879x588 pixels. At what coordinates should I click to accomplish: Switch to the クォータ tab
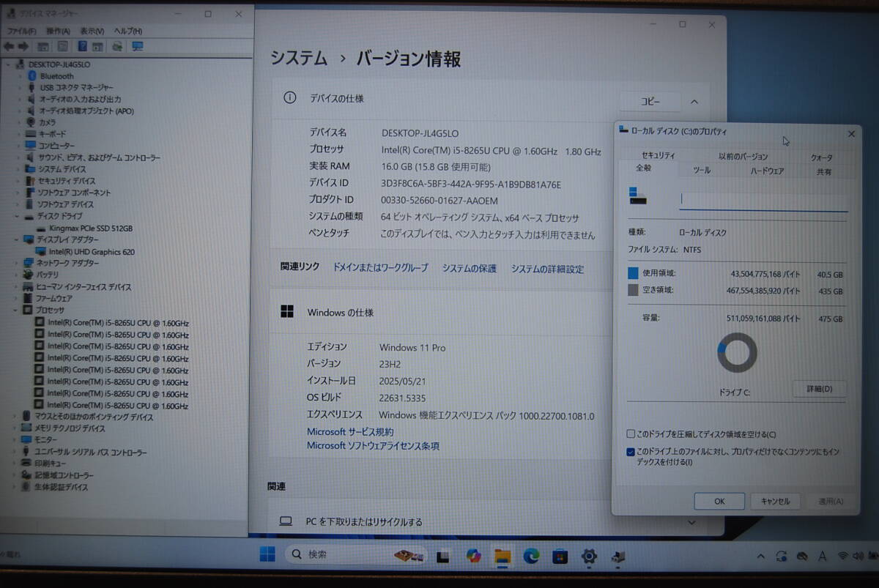[x=821, y=157]
